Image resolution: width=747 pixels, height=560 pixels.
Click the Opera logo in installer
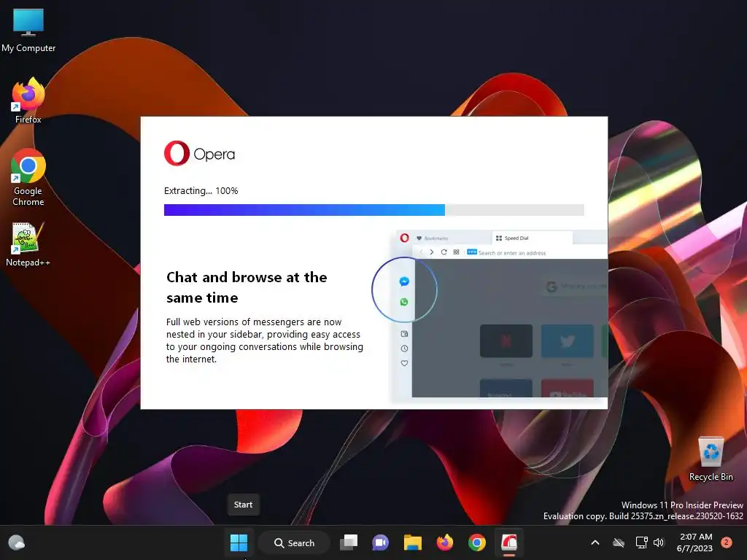click(x=200, y=153)
